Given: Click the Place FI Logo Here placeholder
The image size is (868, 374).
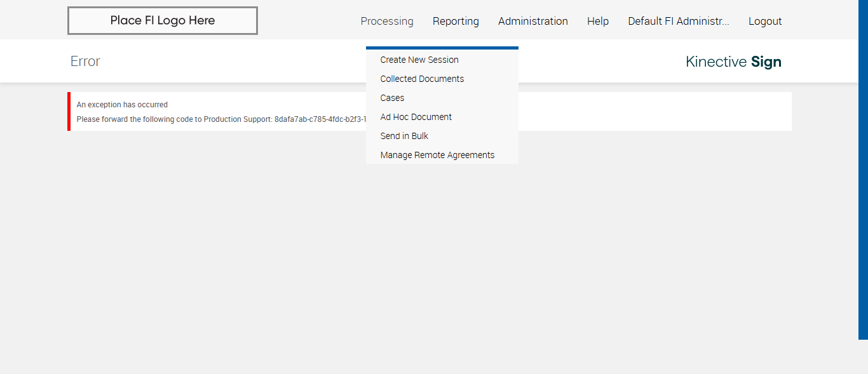Looking at the screenshot, I should coord(163,20).
